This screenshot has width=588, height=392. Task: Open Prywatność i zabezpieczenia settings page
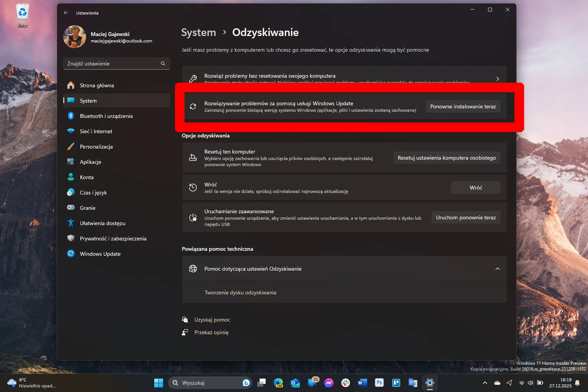[x=117, y=238]
